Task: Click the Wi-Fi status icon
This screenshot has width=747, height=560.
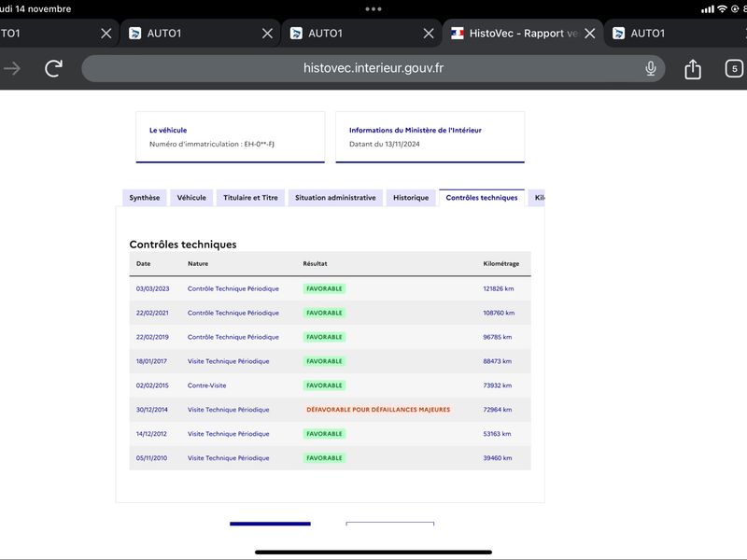Action: click(722, 8)
